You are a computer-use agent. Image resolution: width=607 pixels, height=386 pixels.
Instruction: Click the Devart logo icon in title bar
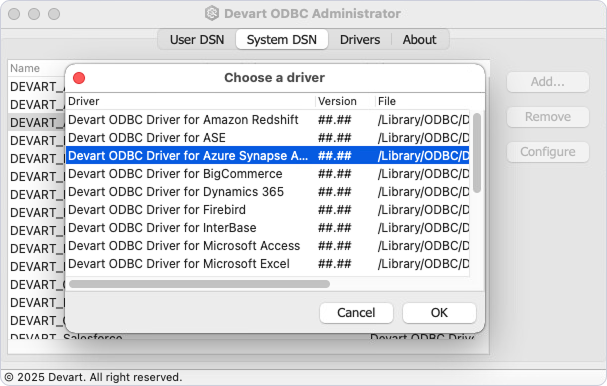(x=212, y=13)
